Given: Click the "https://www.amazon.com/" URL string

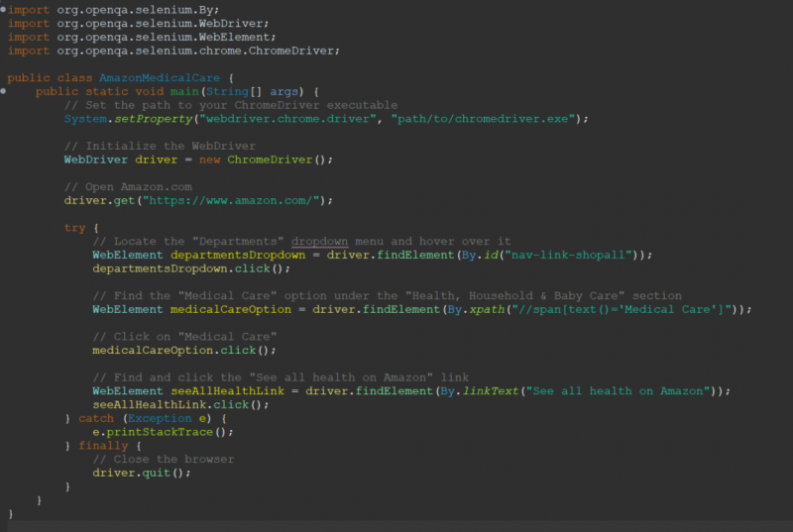Looking at the screenshot, I should pyautogui.click(x=231, y=200).
